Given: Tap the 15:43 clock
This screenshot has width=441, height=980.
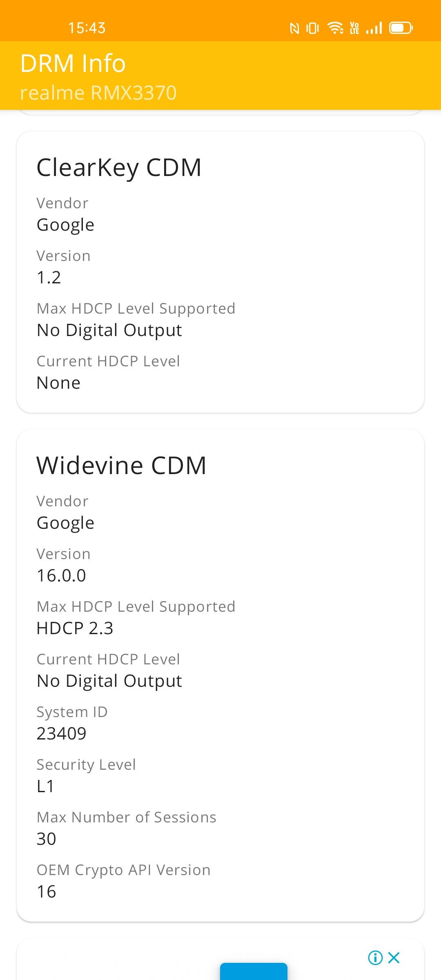Looking at the screenshot, I should coord(87,28).
